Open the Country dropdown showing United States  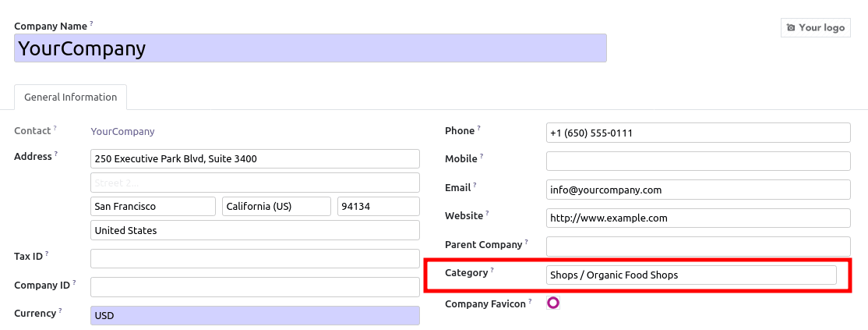point(255,230)
